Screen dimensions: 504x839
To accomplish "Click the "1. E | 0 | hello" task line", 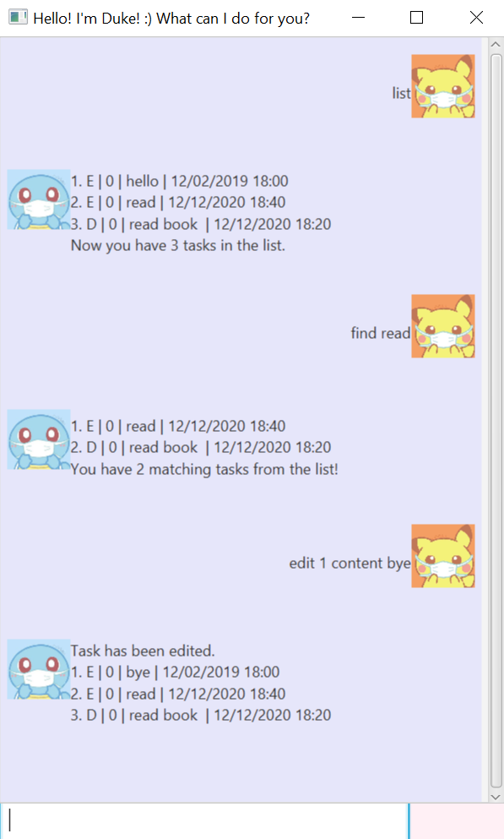I will pyautogui.click(x=180, y=181).
